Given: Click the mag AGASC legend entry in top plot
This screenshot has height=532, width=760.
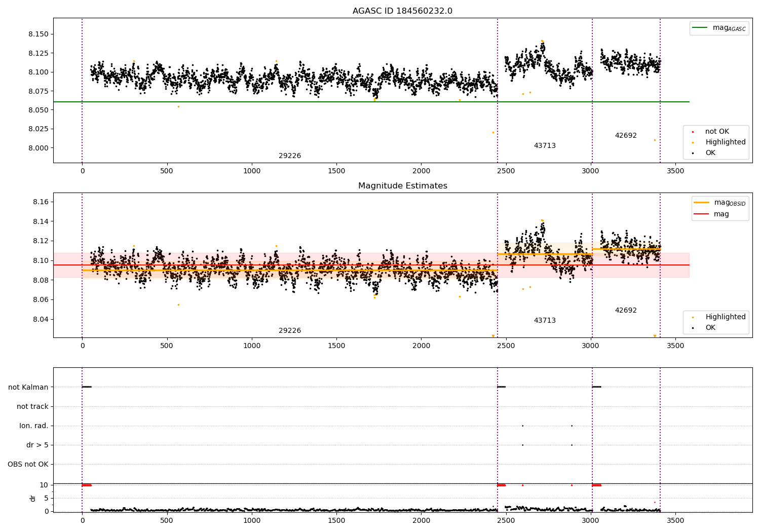Looking at the screenshot, I should coord(719,28).
